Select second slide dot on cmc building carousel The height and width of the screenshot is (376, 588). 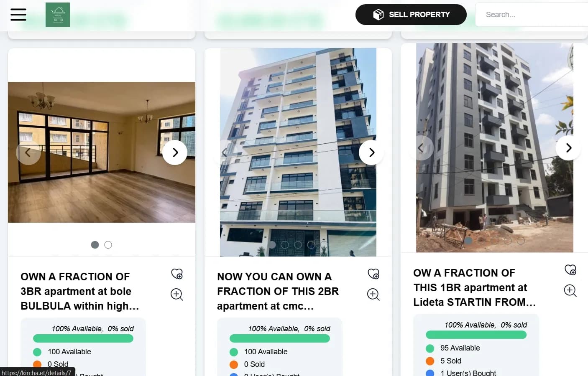(x=285, y=245)
